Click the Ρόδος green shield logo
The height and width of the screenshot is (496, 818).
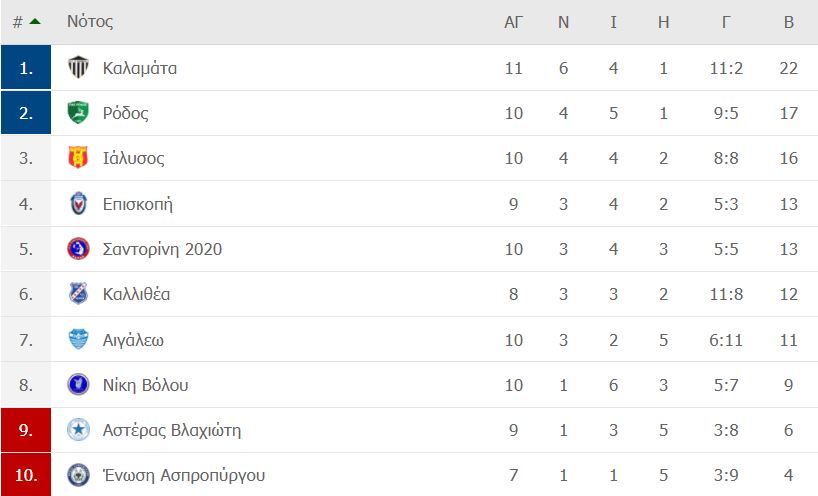pyautogui.click(x=78, y=113)
